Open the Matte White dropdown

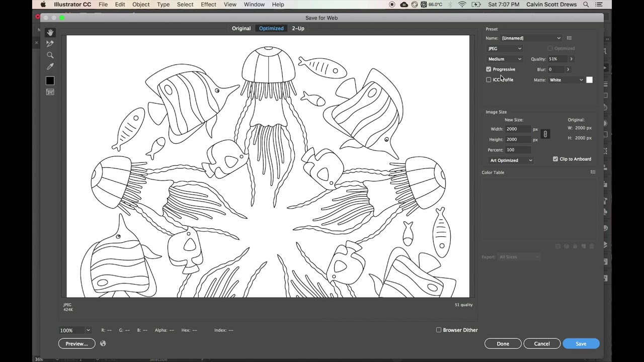coord(566,80)
